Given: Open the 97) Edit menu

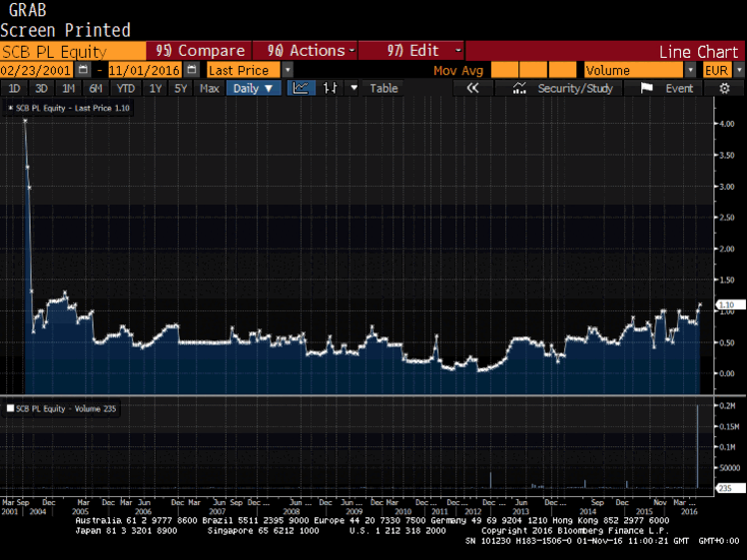Looking at the screenshot, I should (x=411, y=51).
